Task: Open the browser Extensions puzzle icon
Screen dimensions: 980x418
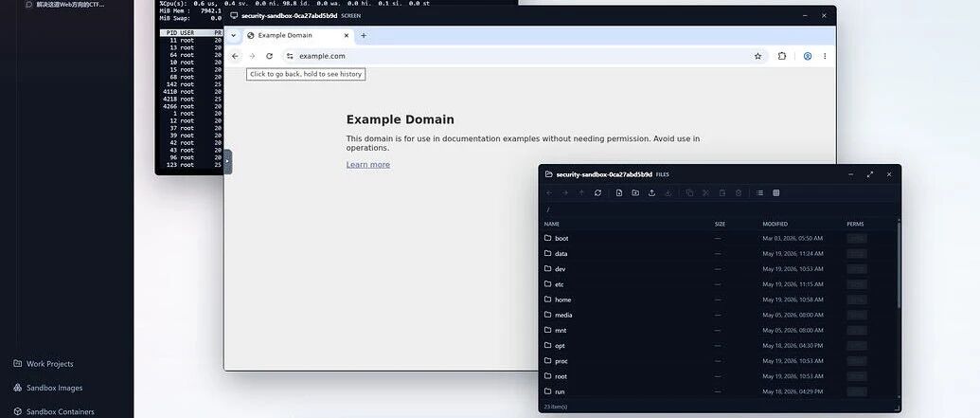Action: [782, 56]
